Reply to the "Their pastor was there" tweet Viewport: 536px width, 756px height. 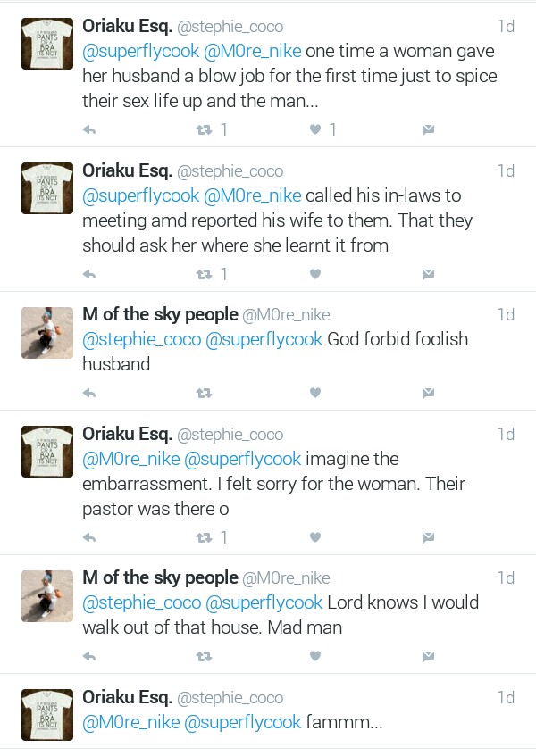tap(89, 537)
